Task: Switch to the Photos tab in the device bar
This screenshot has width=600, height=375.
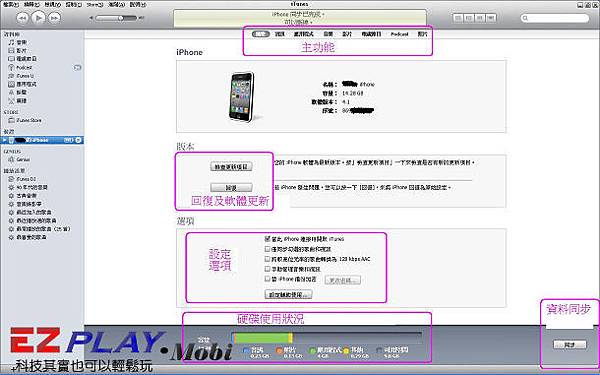Action: [x=422, y=34]
